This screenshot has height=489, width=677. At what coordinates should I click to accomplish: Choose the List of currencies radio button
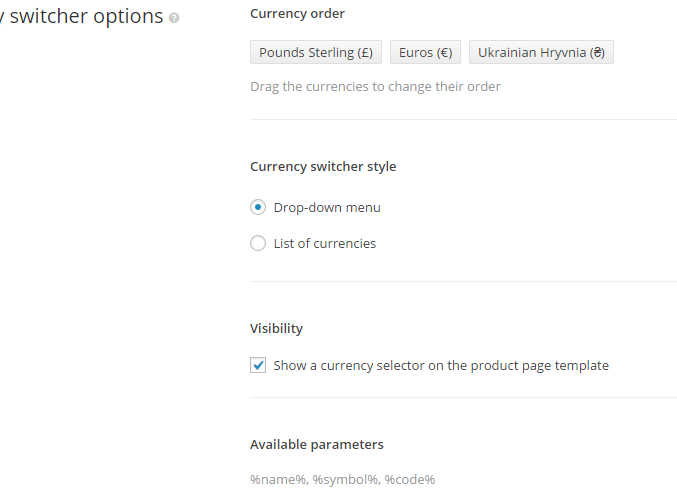tap(258, 243)
